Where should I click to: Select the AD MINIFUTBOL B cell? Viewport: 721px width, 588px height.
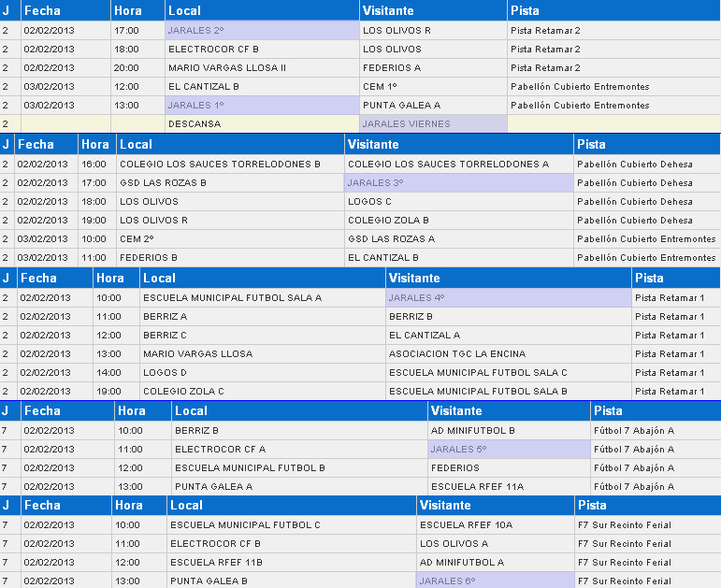[x=509, y=431]
